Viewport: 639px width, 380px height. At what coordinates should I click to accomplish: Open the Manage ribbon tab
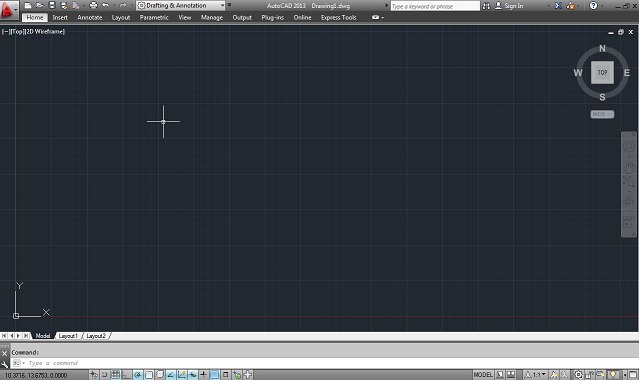(x=212, y=18)
